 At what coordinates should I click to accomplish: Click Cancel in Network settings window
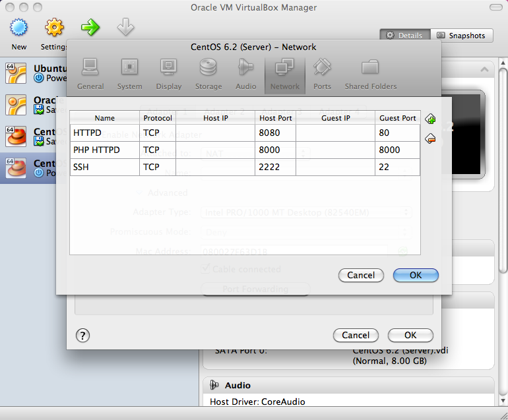point(356,335)
